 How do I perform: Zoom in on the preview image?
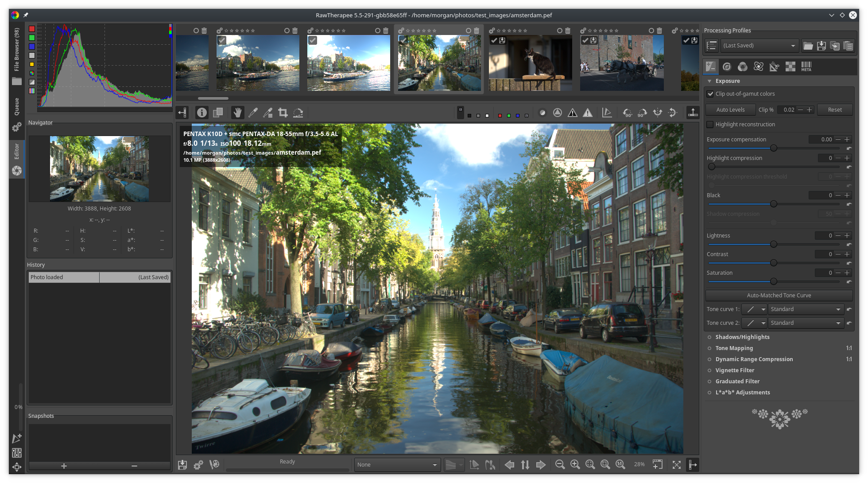[575, 464]
